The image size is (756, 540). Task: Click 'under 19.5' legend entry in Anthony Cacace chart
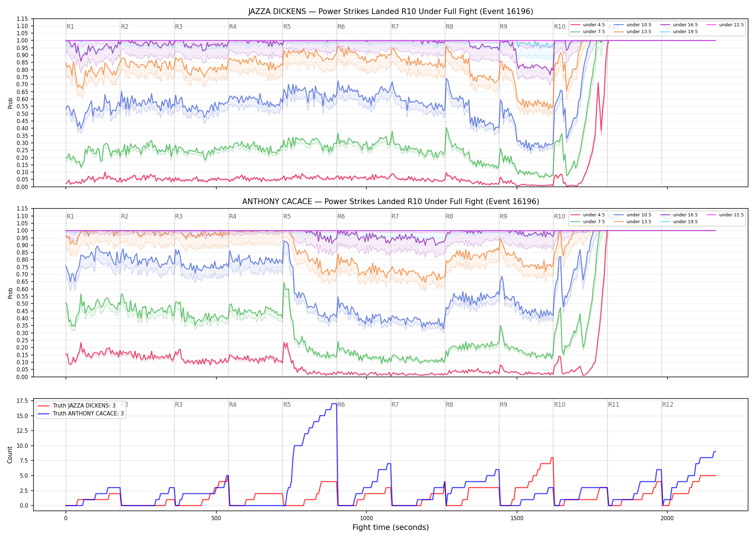tap(679, 222)
